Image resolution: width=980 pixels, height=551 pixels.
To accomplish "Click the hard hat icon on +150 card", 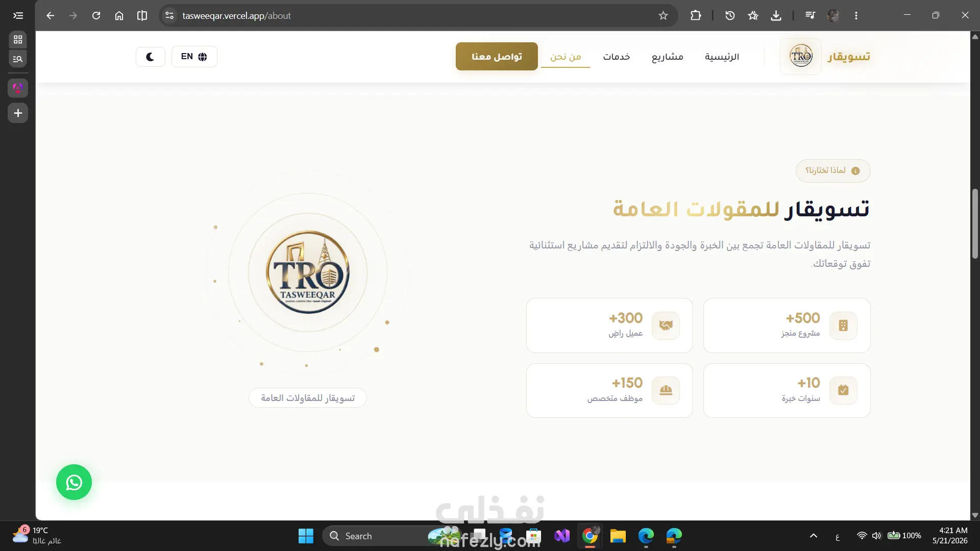I will click(666, 390).
